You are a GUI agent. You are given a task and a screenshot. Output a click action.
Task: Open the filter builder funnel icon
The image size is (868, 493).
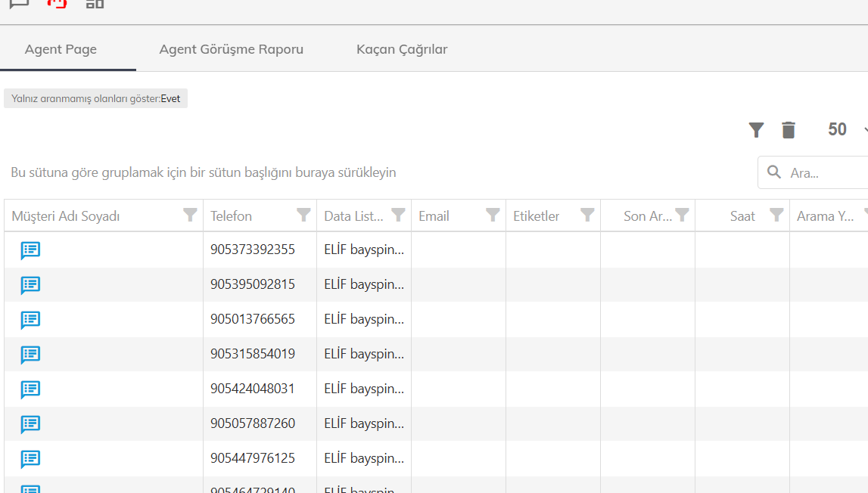(x=756, y=130)
